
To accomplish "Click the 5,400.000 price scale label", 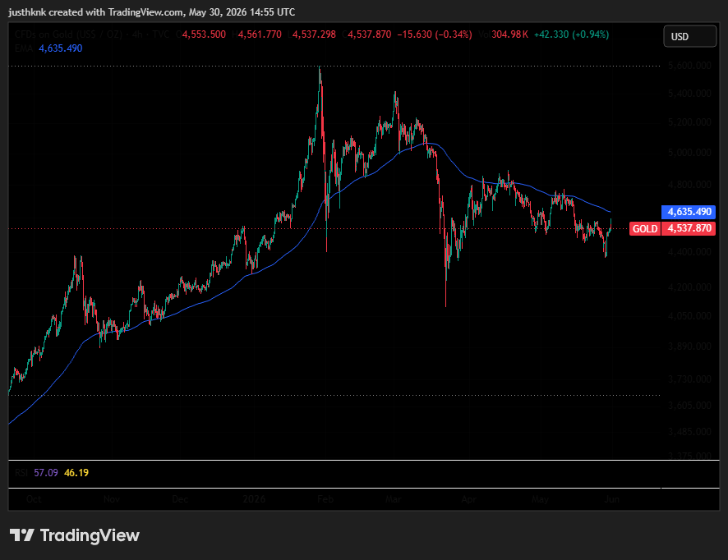I will 689,94.
